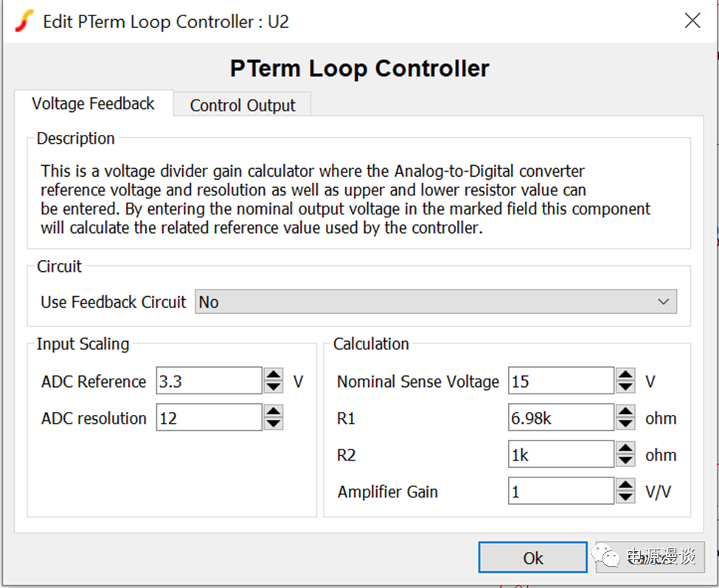The height and width of the screenshot is (588, 719).
Task: Lower Nominal Sense Voltage with down arrow
Action: click(625, 387)
